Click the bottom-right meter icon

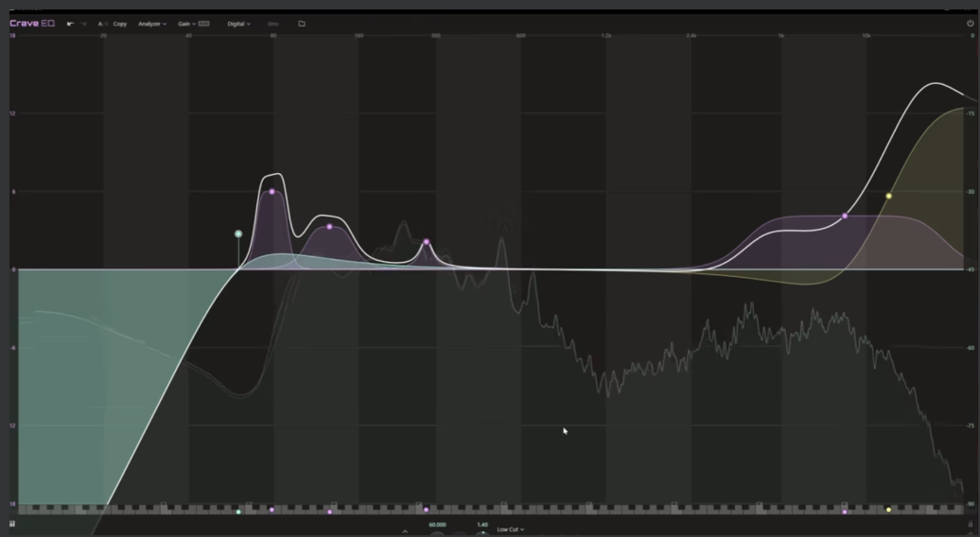click(970, 525)
